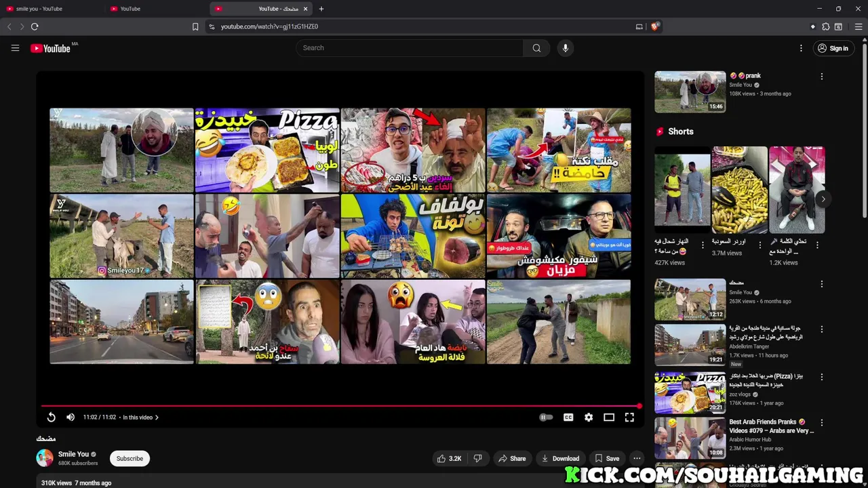Focus the YouTube search field
This screenshot has width=868, height=488.
click(410, 48)
